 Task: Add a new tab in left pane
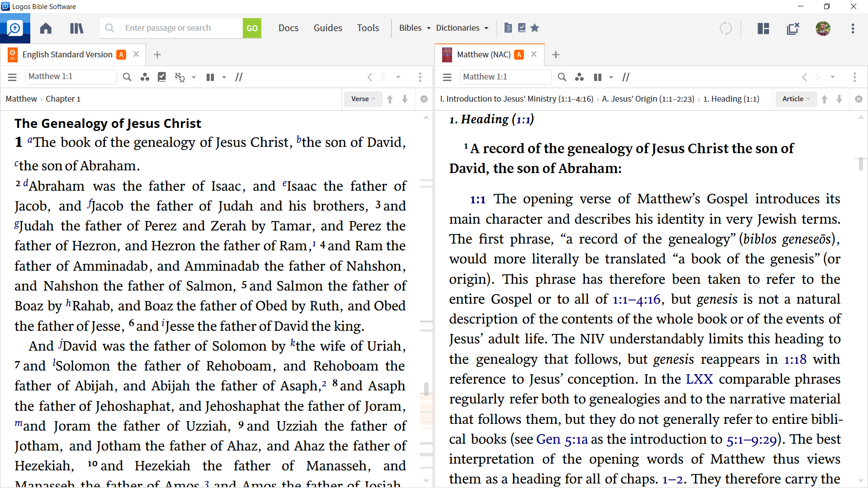tap(157, 55)
